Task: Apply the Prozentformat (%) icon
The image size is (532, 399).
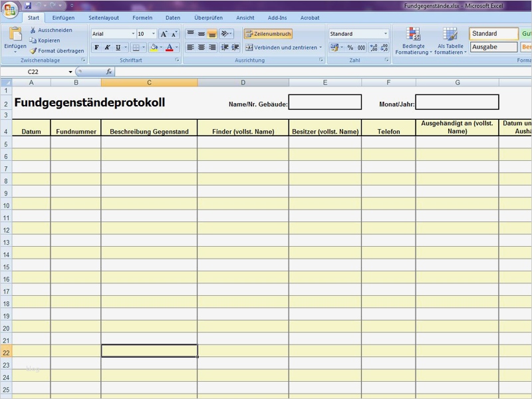Action: [350, 47]
